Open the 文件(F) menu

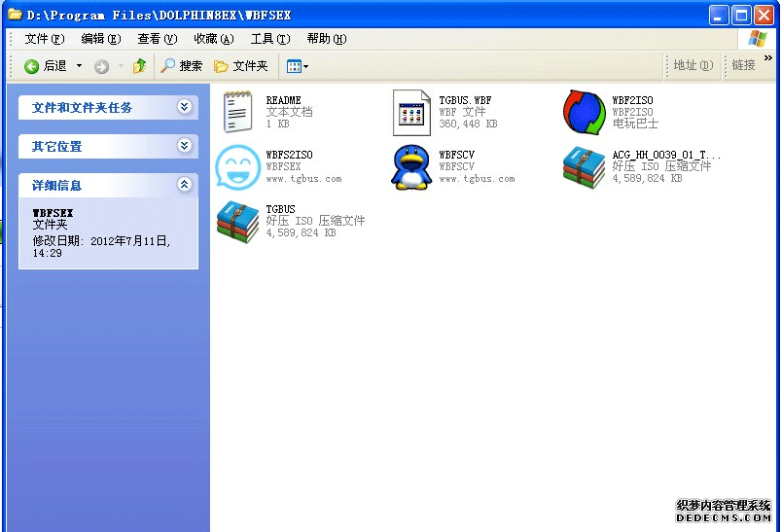[44, 39]
